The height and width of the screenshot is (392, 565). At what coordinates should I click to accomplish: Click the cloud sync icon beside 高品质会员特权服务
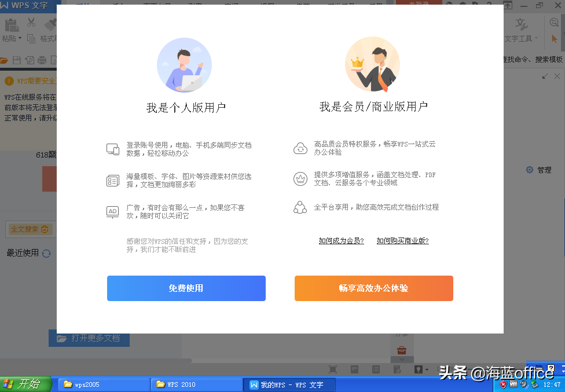point(300,148)
